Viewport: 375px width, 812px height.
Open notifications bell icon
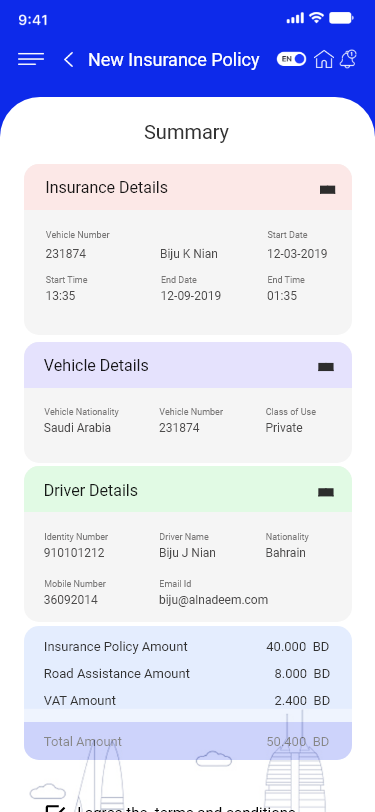coord(348,59)
